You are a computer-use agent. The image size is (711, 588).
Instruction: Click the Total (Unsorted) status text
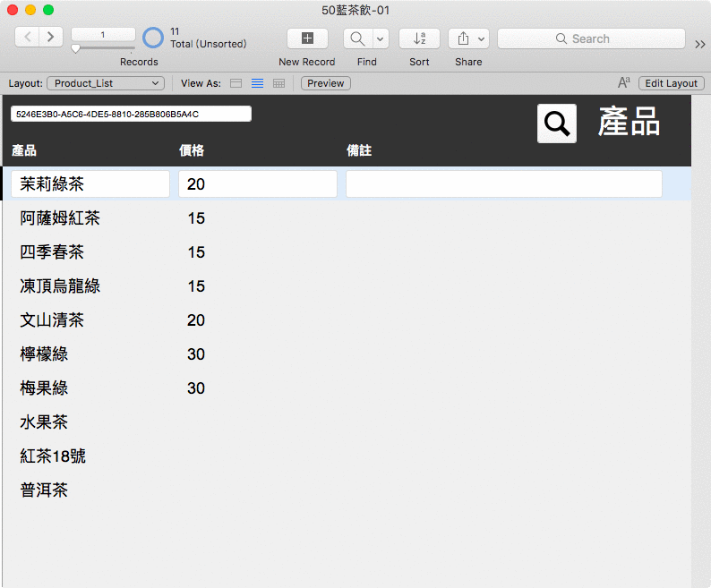[209, 44]
